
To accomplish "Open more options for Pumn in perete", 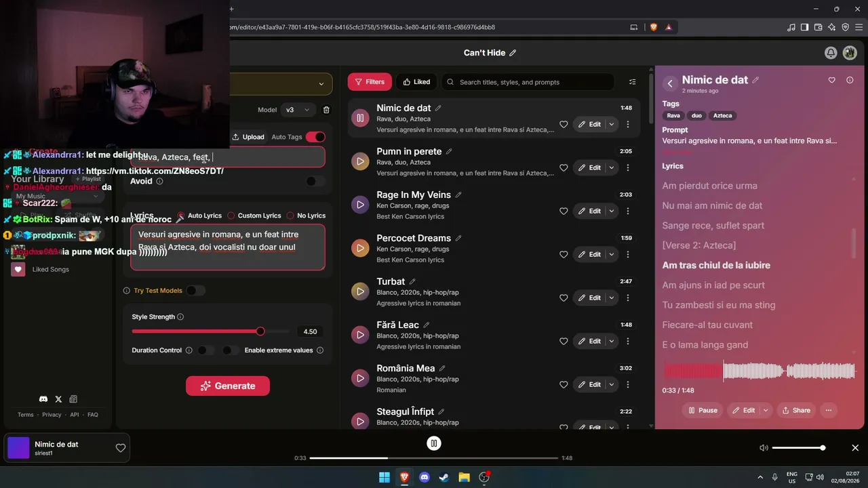I will [x=628, y=168].
